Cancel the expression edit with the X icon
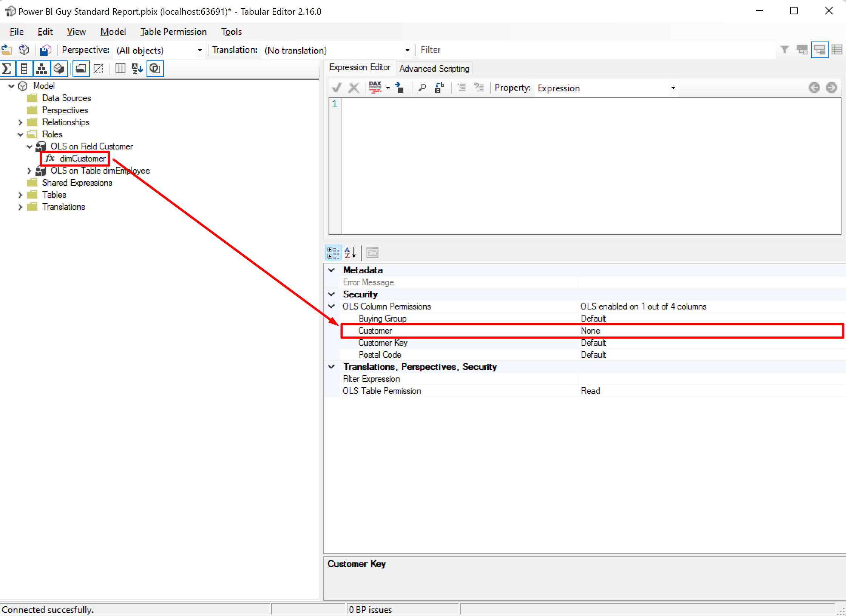The image size is (846, 616). tap(354, 88)
